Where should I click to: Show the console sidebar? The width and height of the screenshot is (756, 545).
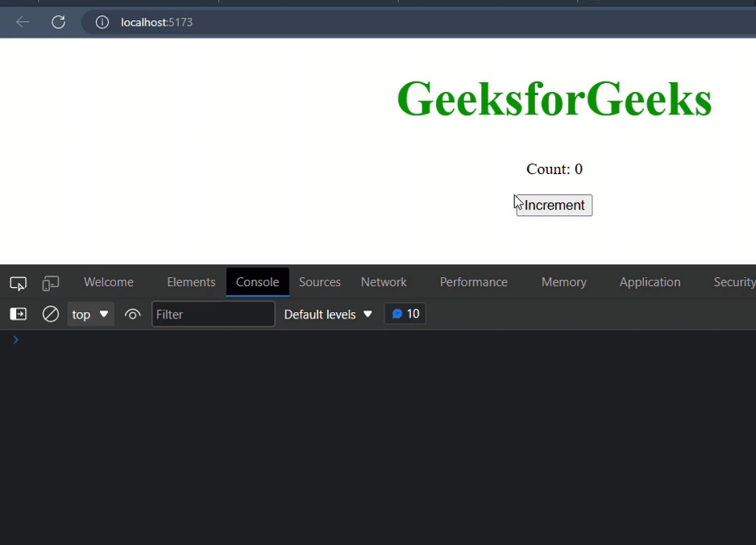[x=19, y=314]
